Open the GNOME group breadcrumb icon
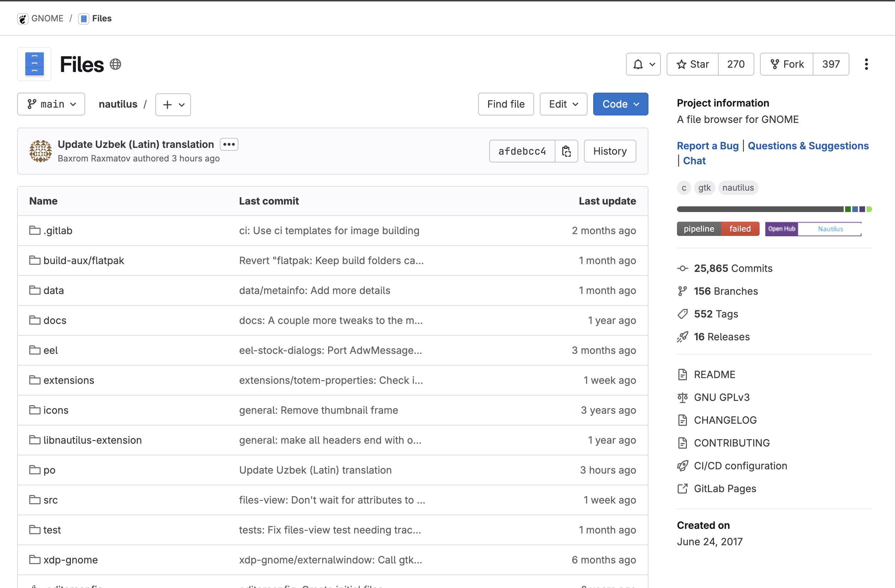 pos(22,19)
